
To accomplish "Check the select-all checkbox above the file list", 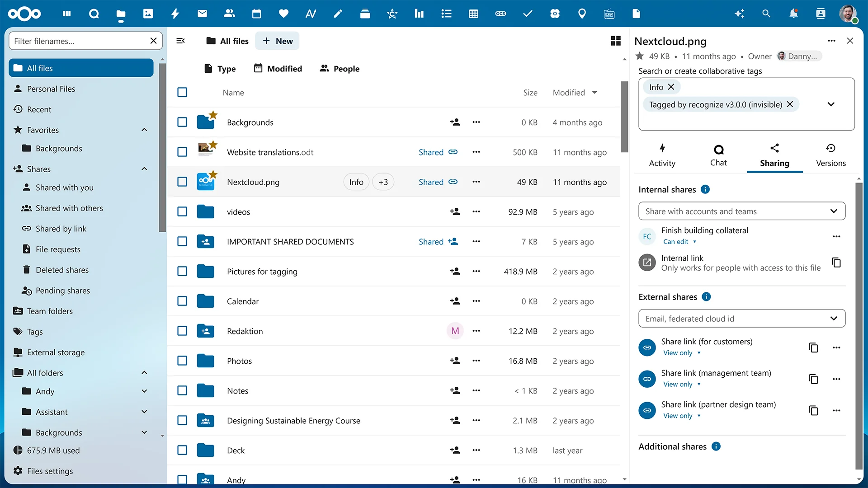I will click(x=182, y=92).
